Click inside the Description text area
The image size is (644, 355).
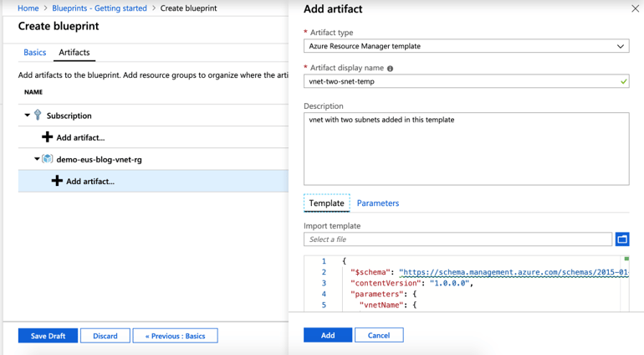tap(466, 149)
